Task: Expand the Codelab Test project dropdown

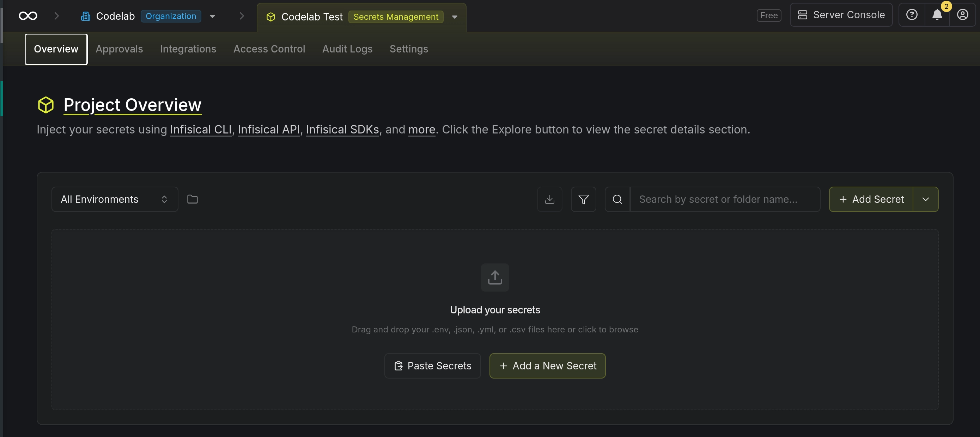Action: (x=455, y=17)
